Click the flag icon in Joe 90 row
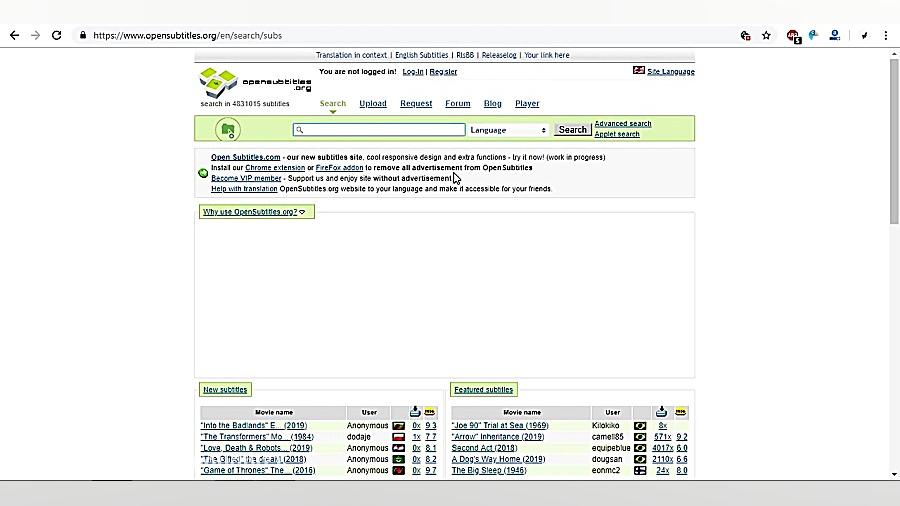Screen dimensions: 900x506 coord(640,426)
